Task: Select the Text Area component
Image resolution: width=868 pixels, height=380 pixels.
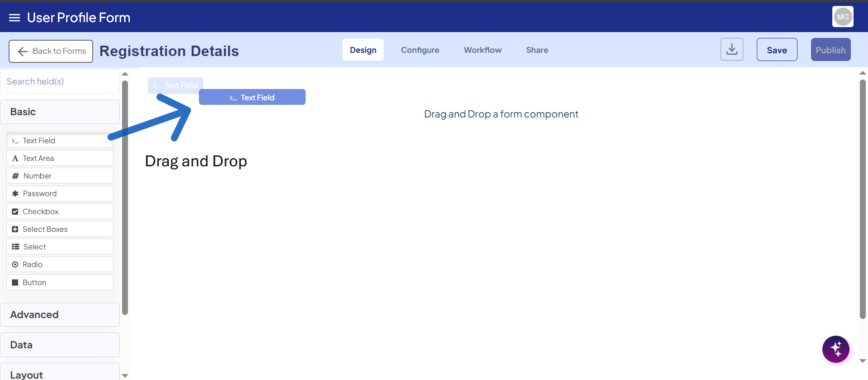Action: (60, 158)
